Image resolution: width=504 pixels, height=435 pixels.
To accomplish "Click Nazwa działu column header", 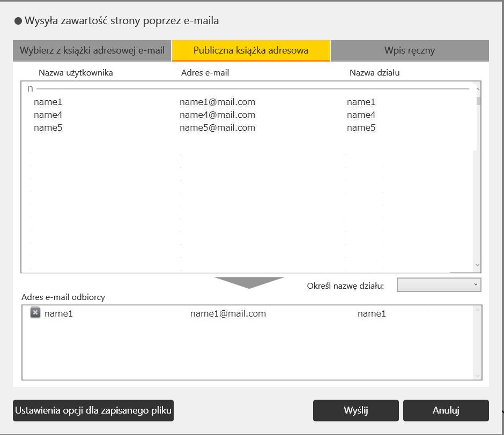I will pos(374,73).
